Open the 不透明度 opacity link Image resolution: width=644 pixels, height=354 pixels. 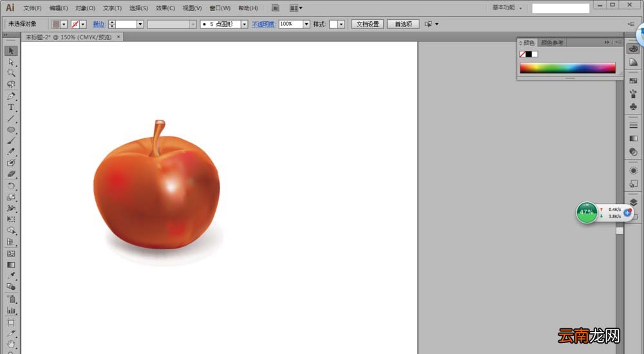pyautogui.click(x=263, y=24)
